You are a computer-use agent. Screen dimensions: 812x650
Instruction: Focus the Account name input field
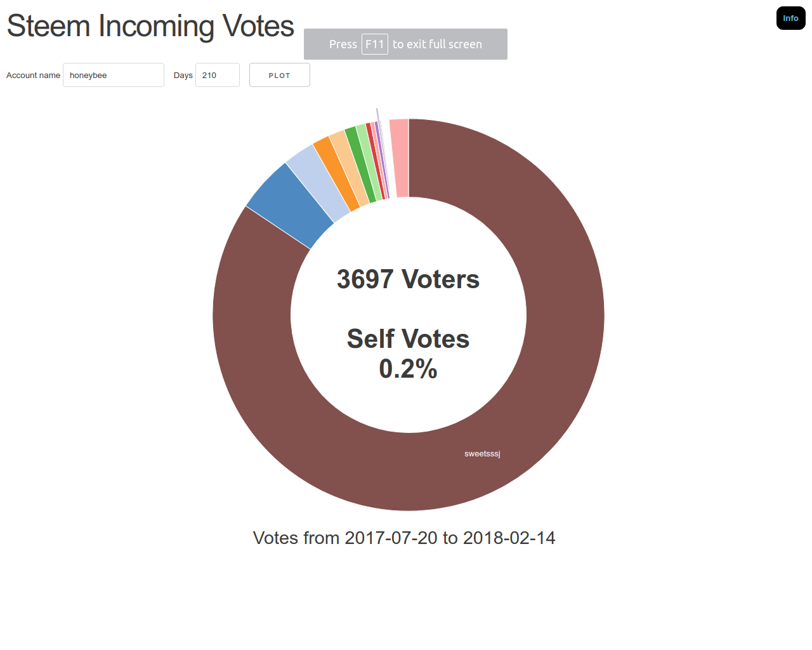pos(114,75)
